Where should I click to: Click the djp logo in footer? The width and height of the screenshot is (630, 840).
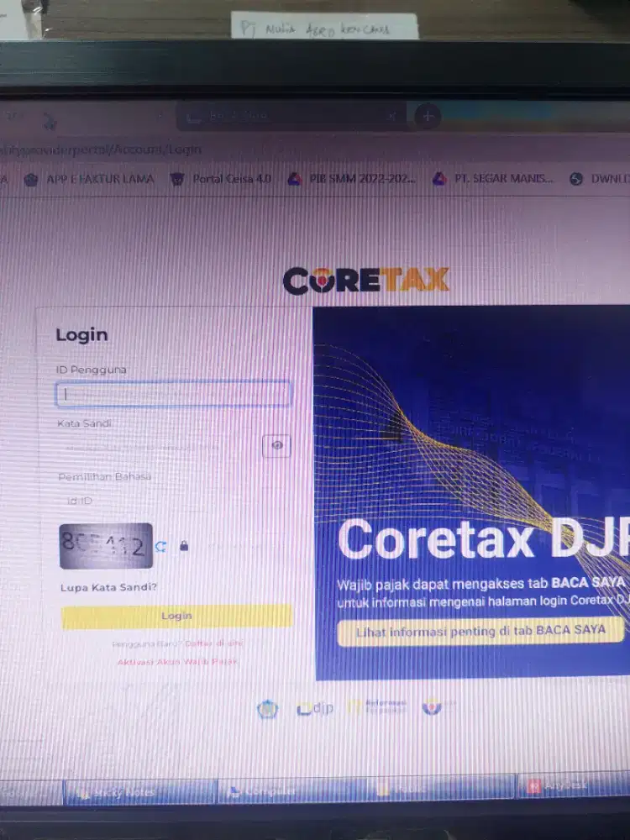(316, 708)
